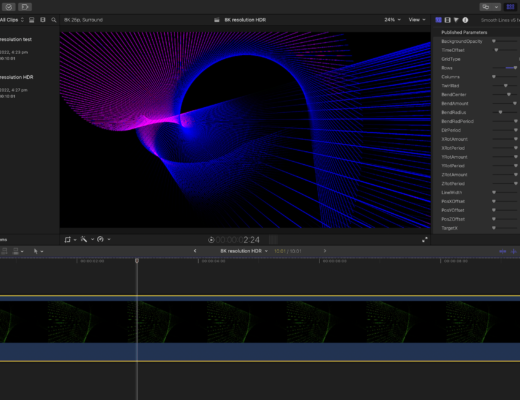Click the background tasks checkmark icon
The width and height of the screenshot is (520, 400).
tap(9, 7)
